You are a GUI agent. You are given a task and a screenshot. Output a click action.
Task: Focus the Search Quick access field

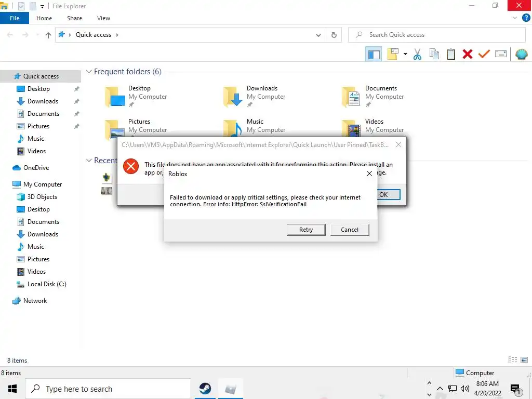[436, 35]
